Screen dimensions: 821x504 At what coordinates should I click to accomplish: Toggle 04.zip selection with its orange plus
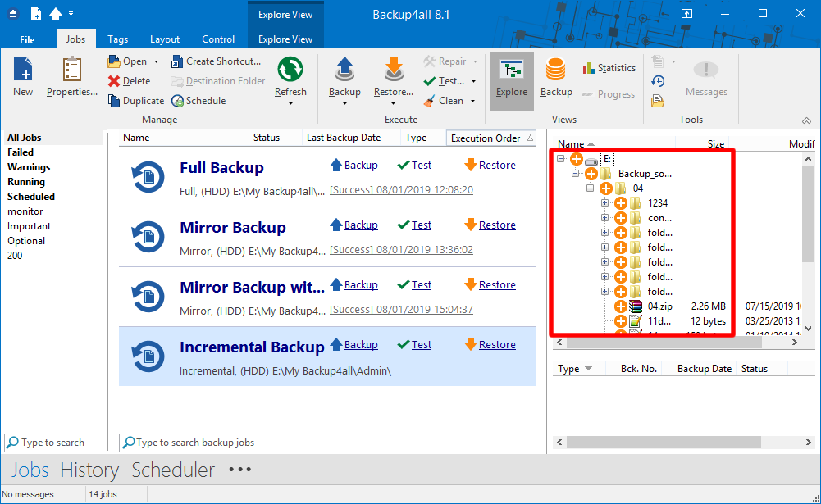[621, 306]
